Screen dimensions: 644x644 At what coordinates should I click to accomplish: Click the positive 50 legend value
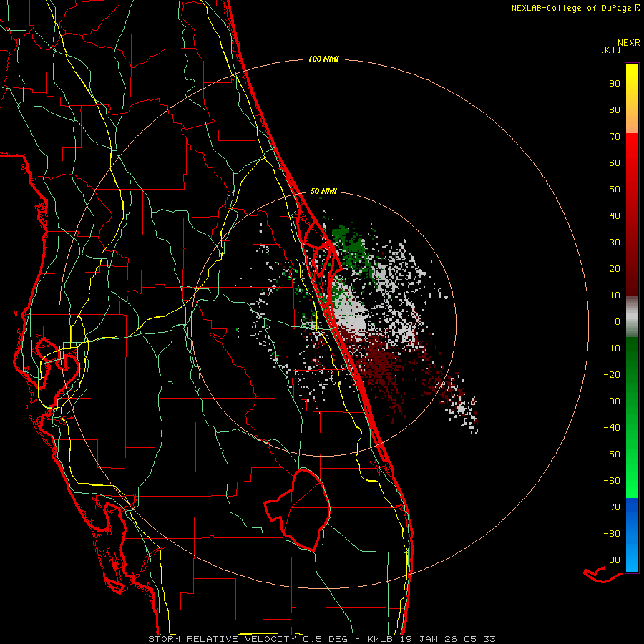[x=615, y=190]
